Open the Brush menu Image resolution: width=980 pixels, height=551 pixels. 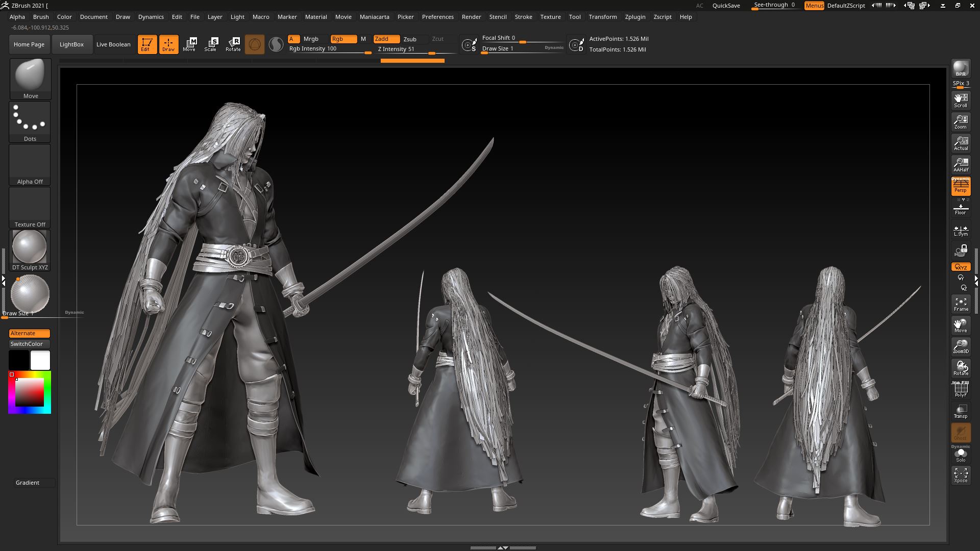[x=41, y=17]
